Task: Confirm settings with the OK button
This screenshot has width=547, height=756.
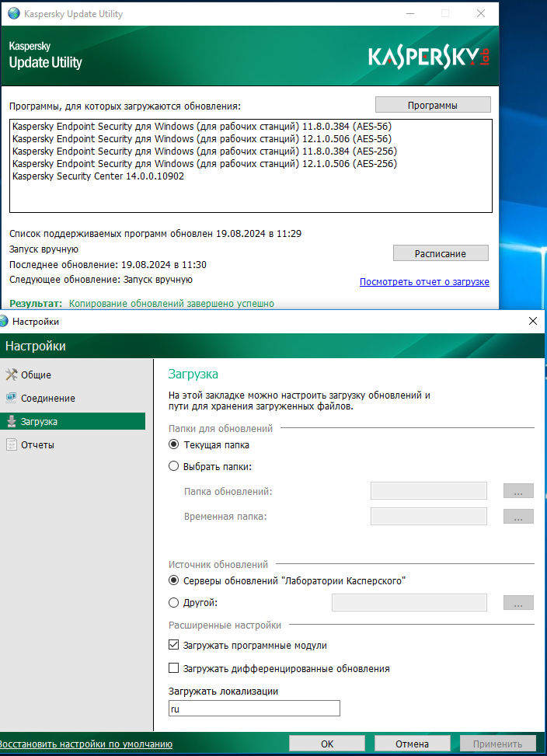Action: (x=327, y=744)
